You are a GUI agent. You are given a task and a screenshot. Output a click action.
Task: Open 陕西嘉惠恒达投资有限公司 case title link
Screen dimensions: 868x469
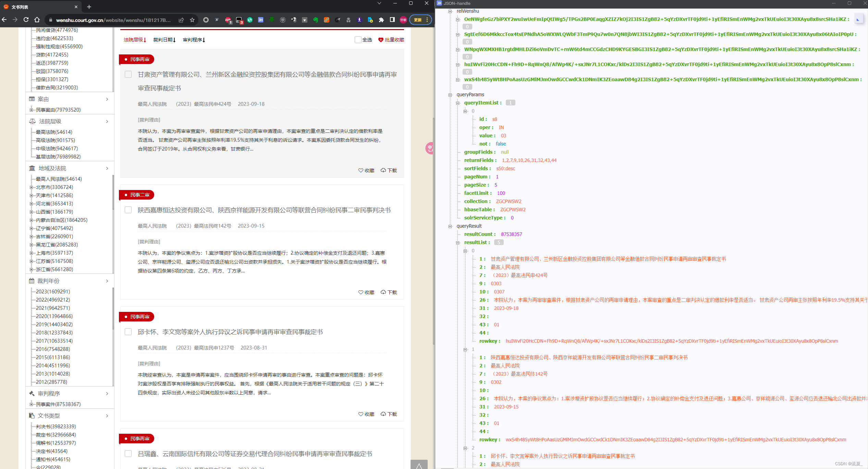(x=264, y=210)
